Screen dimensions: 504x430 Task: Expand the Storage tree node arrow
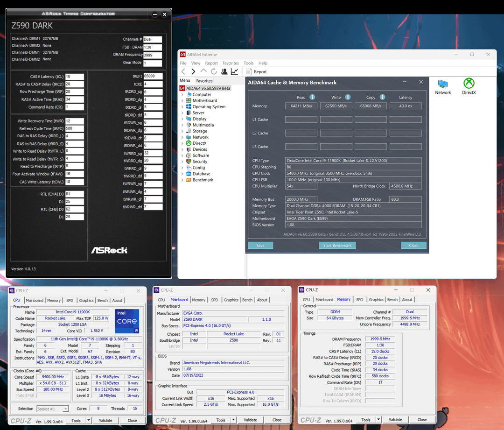pos(182,131)
